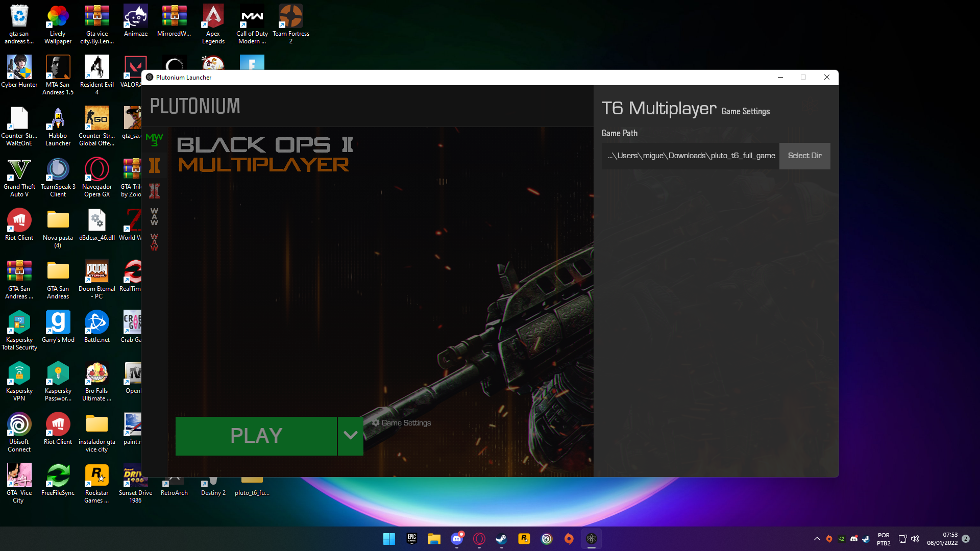Open Garry's Mod desktop shortcut

pos(58,327)
